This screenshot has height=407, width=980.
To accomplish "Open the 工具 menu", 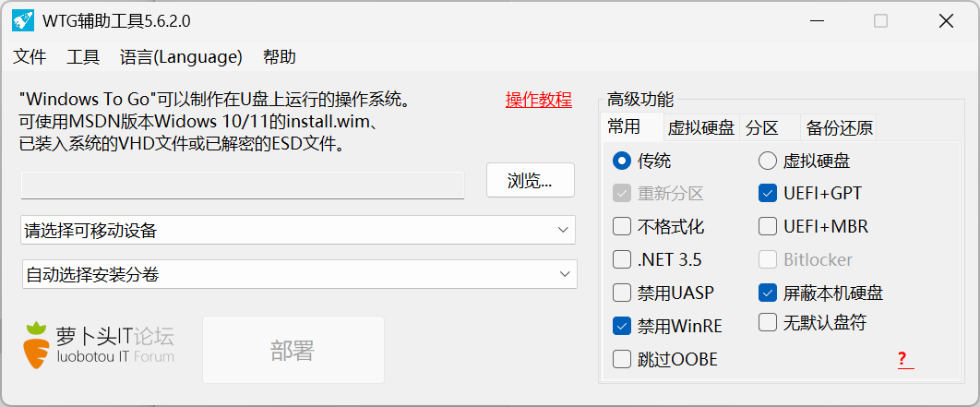I will coord(83,57).
